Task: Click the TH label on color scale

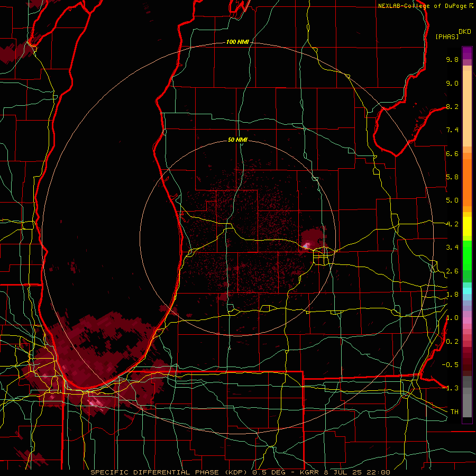Action: point(454,411)
